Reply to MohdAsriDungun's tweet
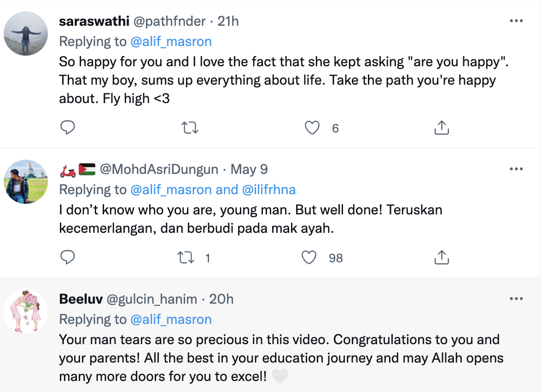 68,258
